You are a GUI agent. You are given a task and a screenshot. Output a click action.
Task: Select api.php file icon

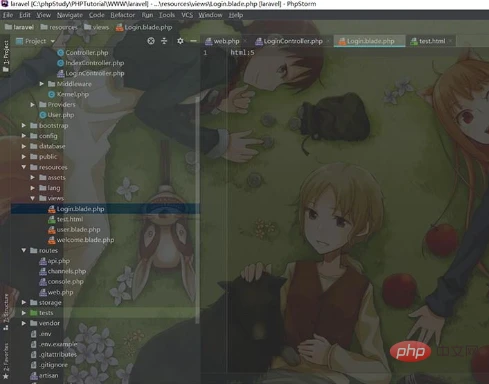pos(42,261)
